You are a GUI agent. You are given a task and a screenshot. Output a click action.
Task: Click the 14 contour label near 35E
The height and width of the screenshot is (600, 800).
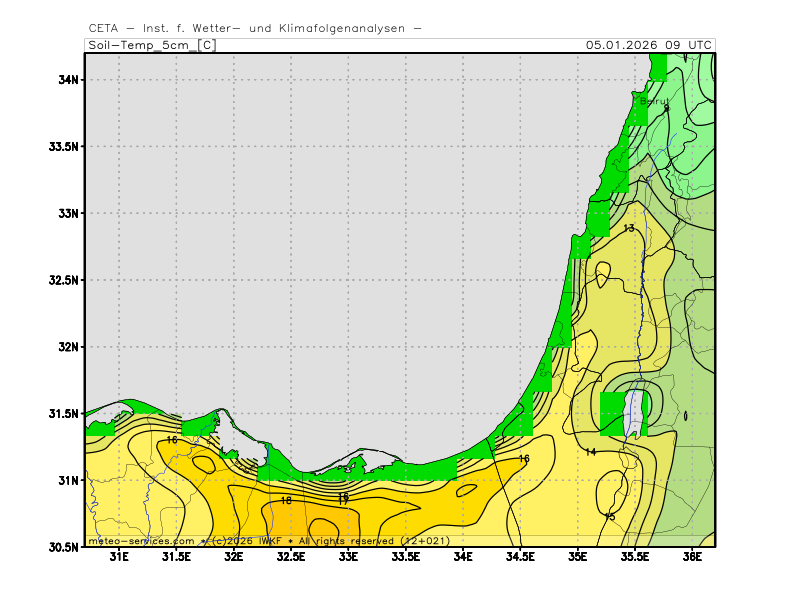click(x=590, y=453)
